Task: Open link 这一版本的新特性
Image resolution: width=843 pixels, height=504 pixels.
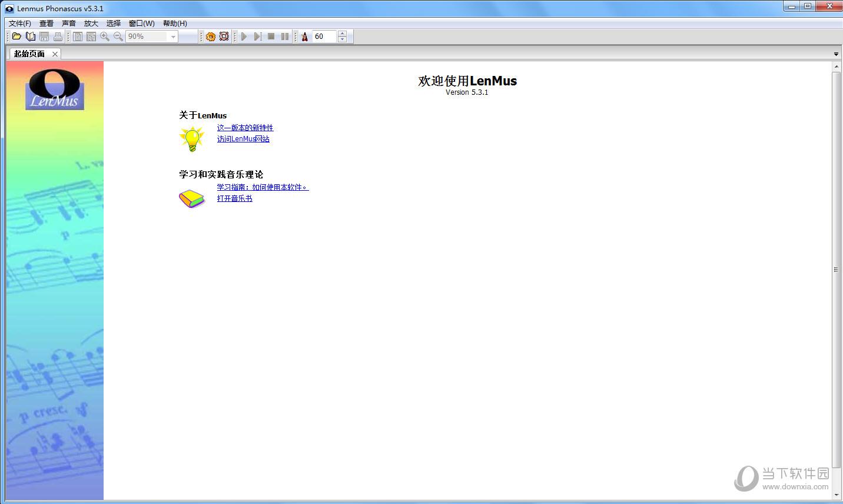Action: click(x=245, y=128)
